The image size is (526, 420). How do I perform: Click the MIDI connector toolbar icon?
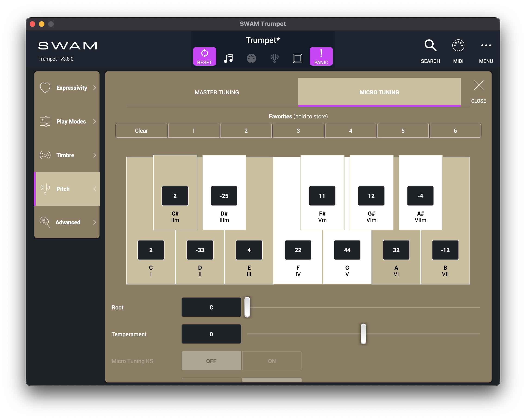tap(251, 58)
